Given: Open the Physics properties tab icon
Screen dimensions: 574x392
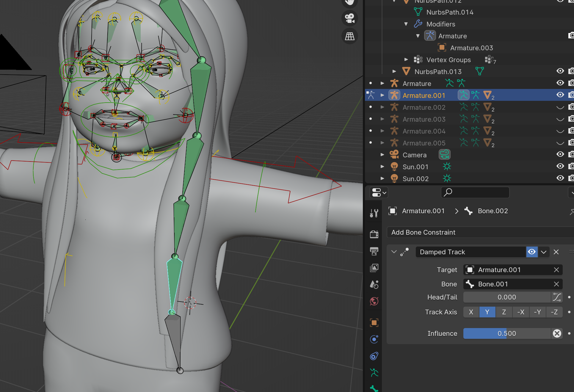Looking at the screenshot, I should 374,339.
